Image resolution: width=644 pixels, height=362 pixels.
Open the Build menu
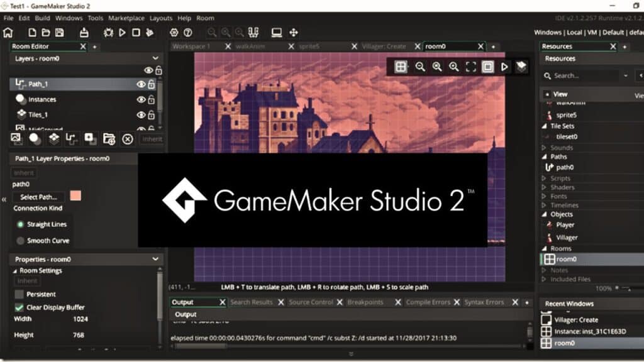point(42,18)
